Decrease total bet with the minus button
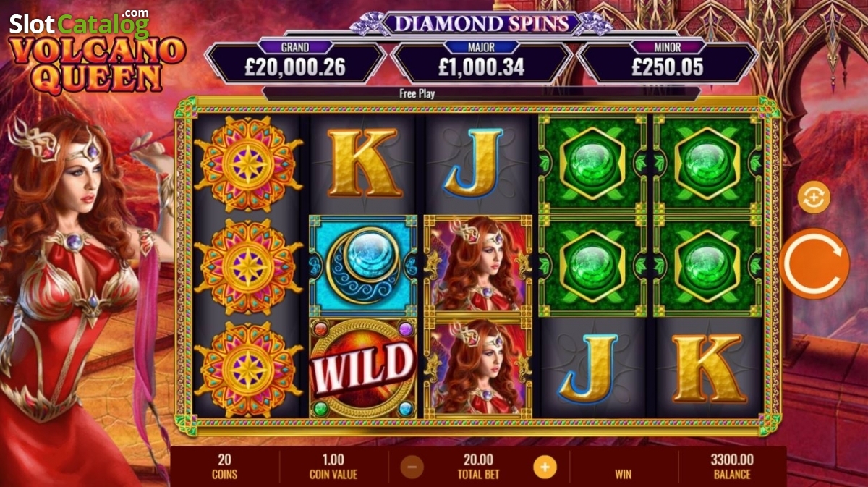868x487 pixels. (x=412, y=467)
